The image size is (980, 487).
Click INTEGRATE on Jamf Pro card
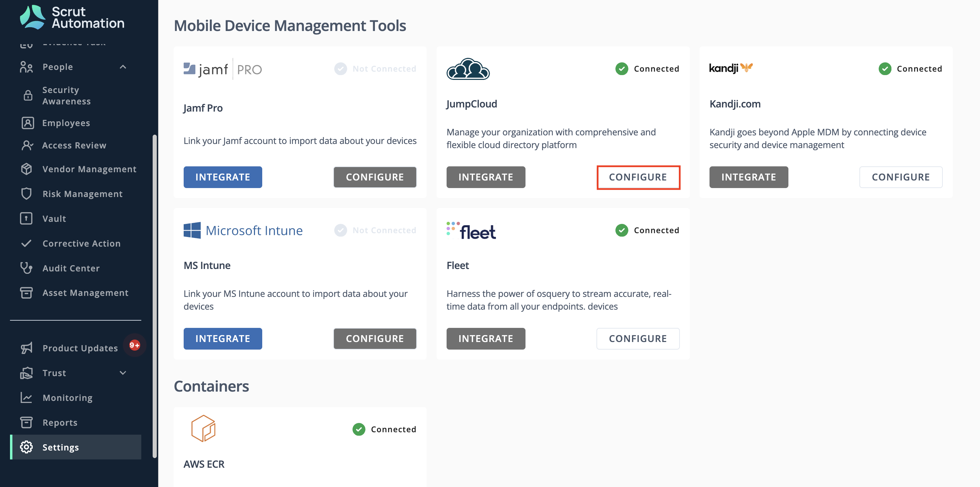coord(223,177)
